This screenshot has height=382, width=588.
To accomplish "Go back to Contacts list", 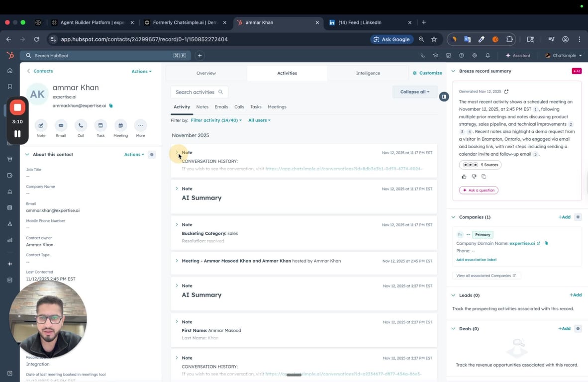I will coord(40,71).
